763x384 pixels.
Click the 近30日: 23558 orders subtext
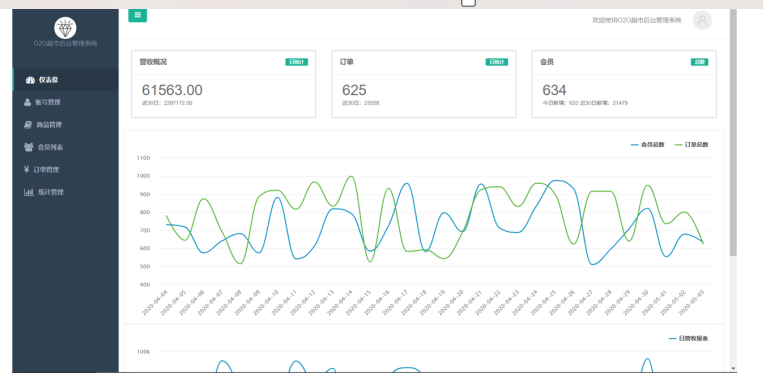(x=361, y=103)
